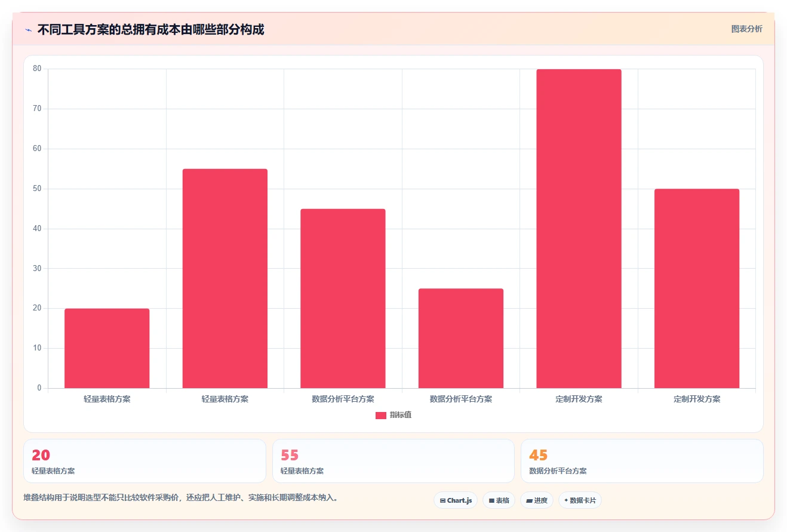The width and height of the screenshot is (787, 532).
Task: Click the tallest bar reaching 80
Action: (579, 229)
